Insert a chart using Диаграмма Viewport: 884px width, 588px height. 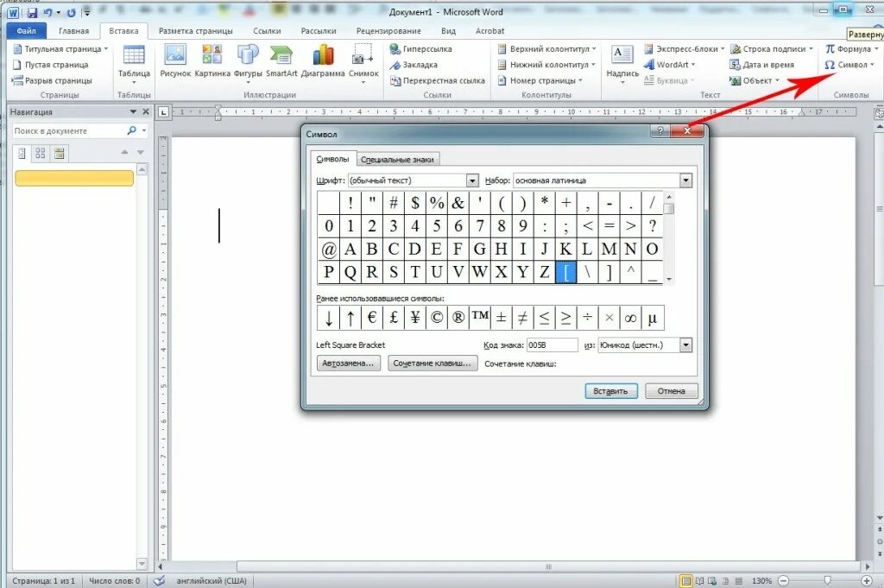pos(323,61)
